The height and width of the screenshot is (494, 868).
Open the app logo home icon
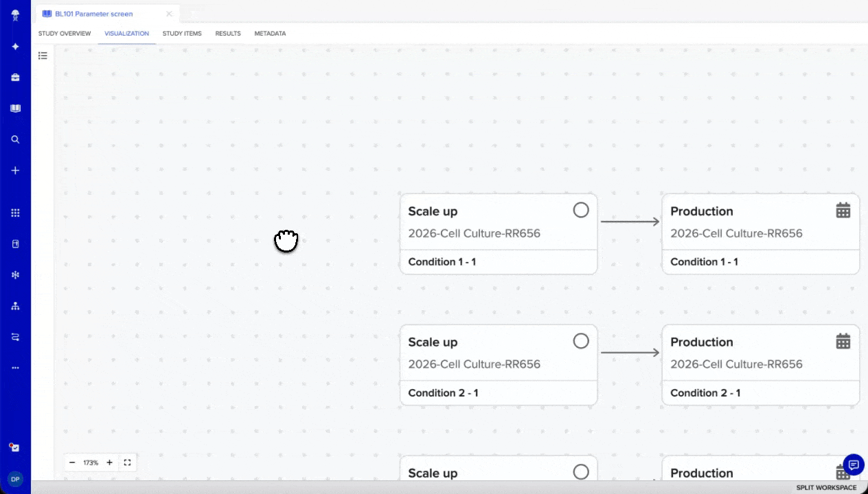coord(15,15)
